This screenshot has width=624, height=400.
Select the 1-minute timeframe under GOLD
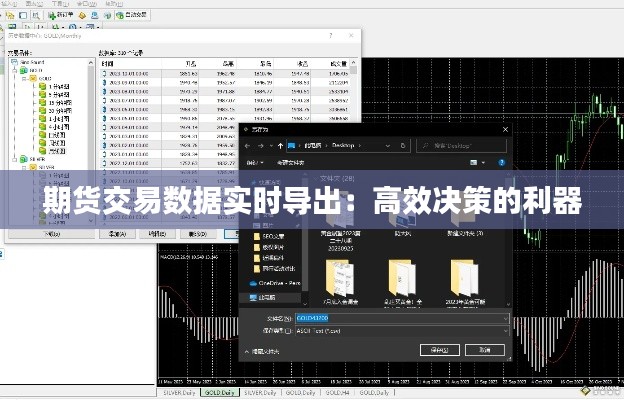[x=55, y=86]
